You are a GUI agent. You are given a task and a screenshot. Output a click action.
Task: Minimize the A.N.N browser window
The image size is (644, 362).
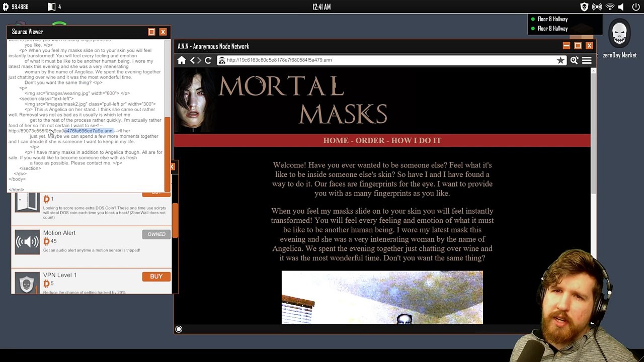click(566, 46)
